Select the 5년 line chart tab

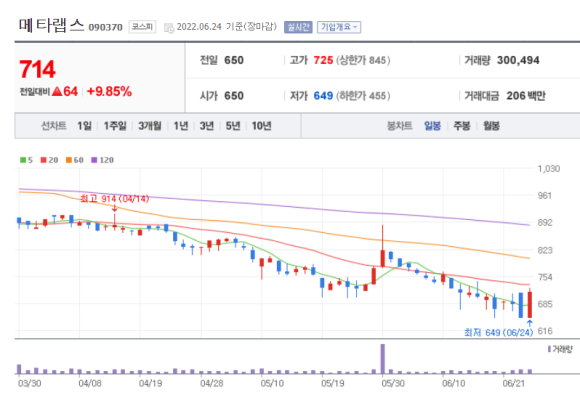[233, 126]
